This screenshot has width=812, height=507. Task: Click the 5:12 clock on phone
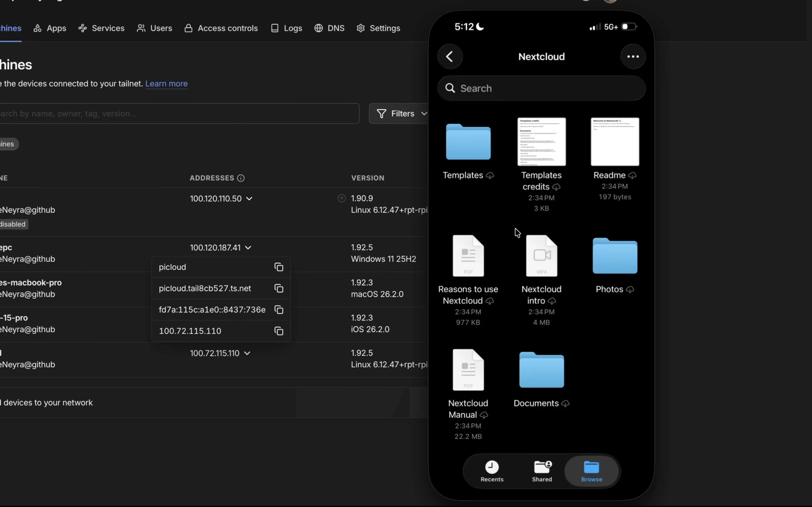tap(464, 27)
